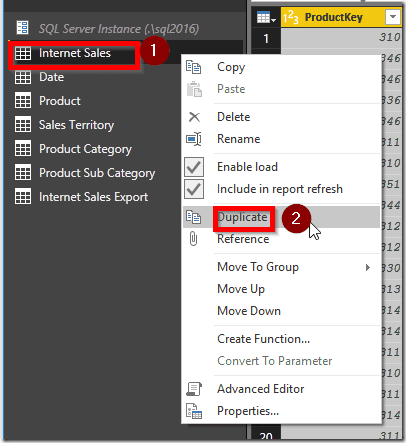Click row number 1 in the grid
The image size is (406, 443).
[x=266, y=39]
